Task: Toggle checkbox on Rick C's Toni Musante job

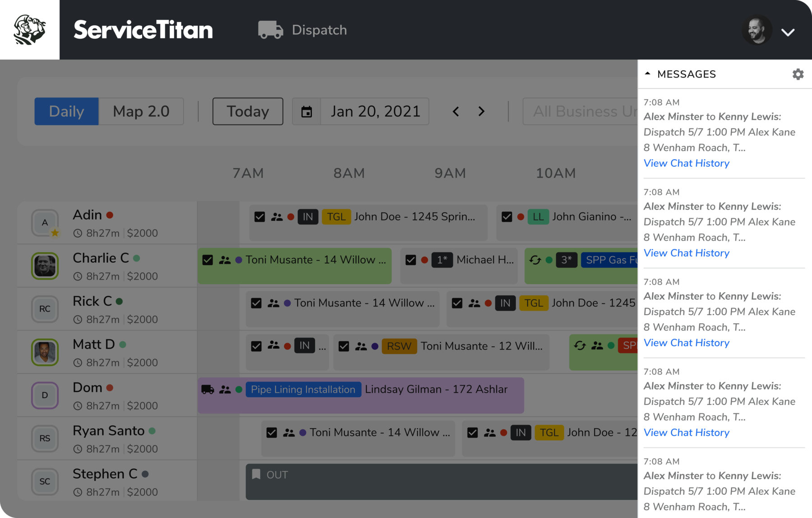Action: pos(256,303)
